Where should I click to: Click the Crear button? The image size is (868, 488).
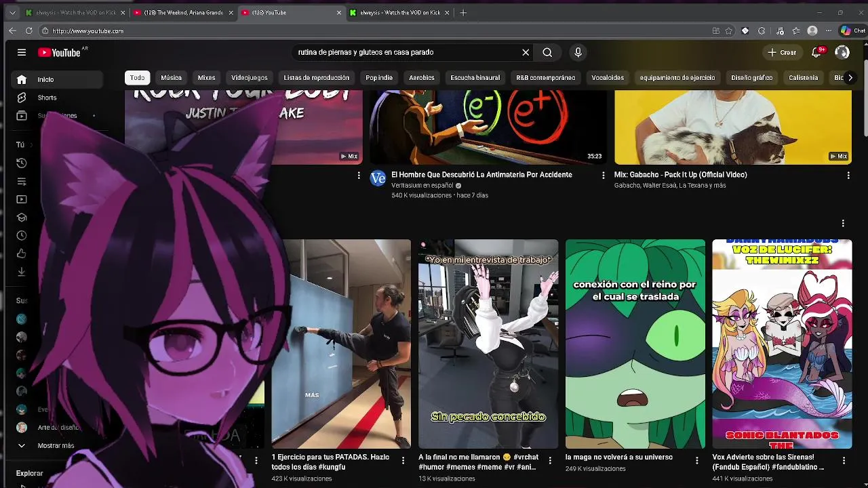[x=782, y=52]
